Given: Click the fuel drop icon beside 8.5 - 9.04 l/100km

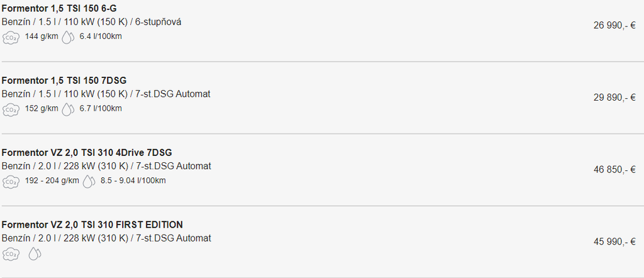Looking at the screenshot, I should point(89,182).
